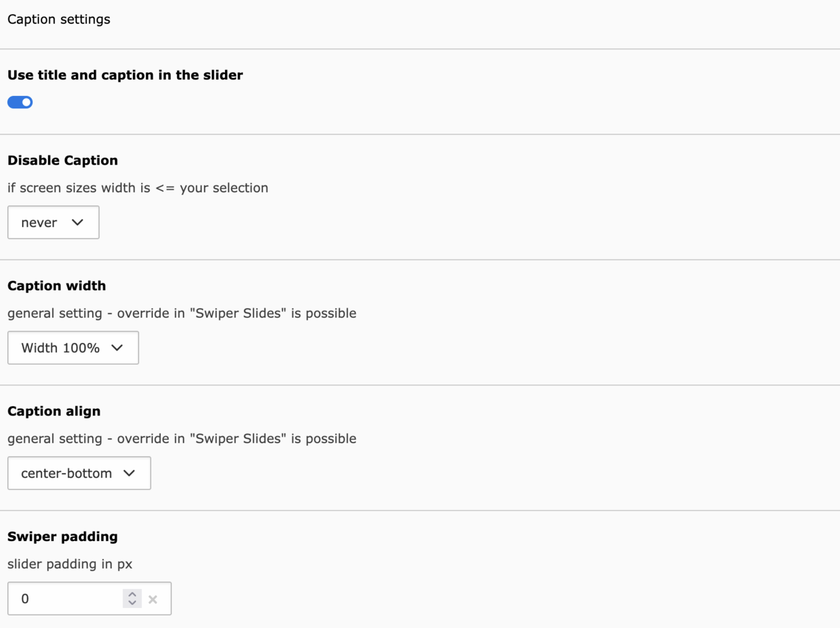Focus the Swiper padding number field
Image resolution: width=840 pixels, height=628 pixels.
65,599
